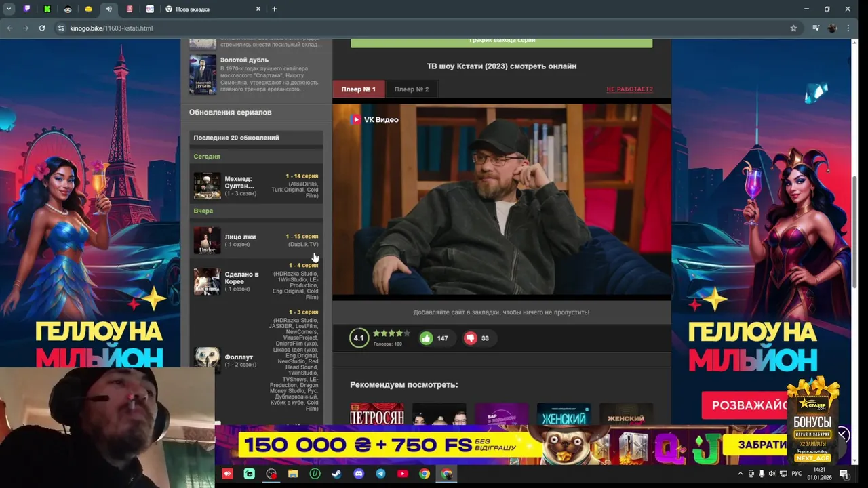Open YouTube app from the taskbar
The height and width of the screenshot is (488, 868).
402,474
